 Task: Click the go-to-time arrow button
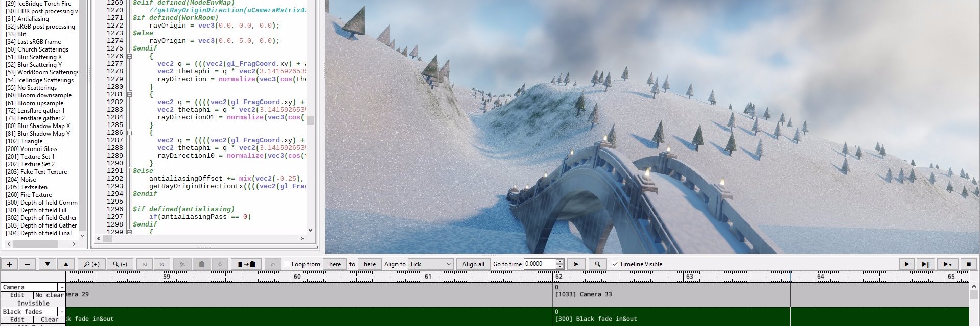(x=576, y=264)
